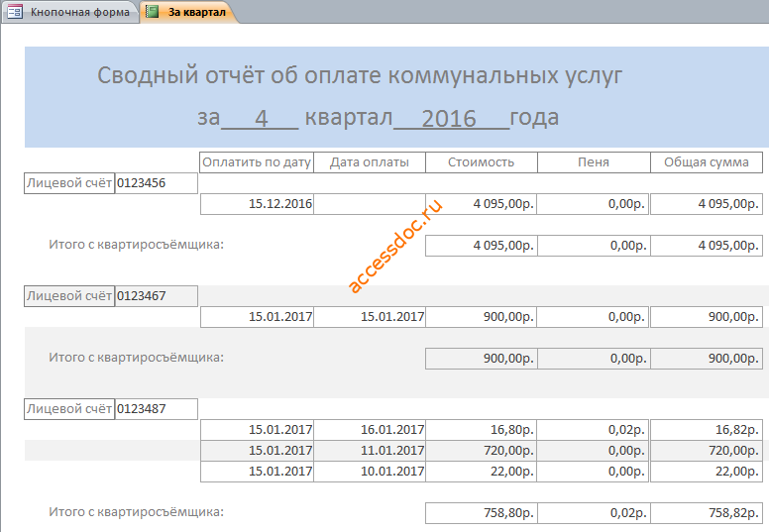Click the quarter number 4 in header

(x=261, y=118)
